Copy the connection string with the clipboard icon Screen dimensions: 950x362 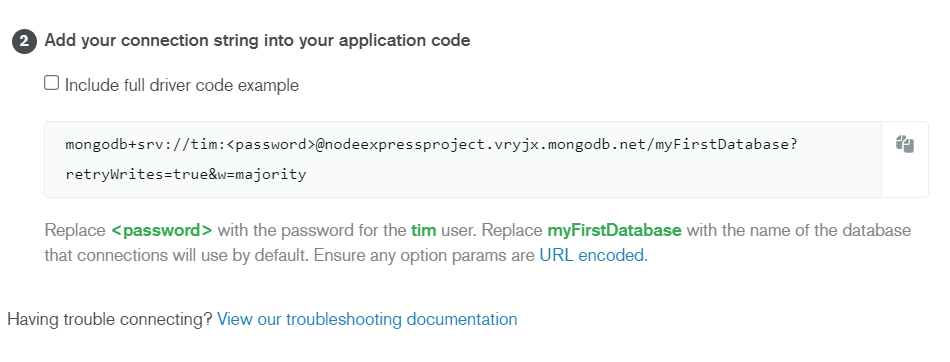pos(905,144)
